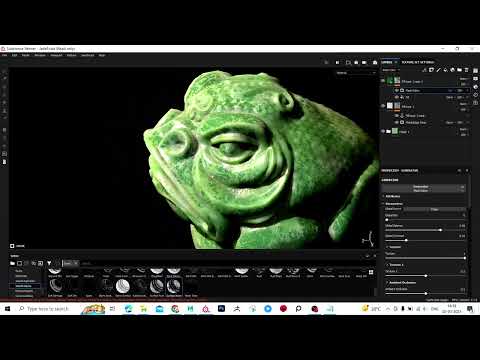Open the viewport display mode dropdown
The height and width of the screenshot is (360, 480).
(356, 73)
